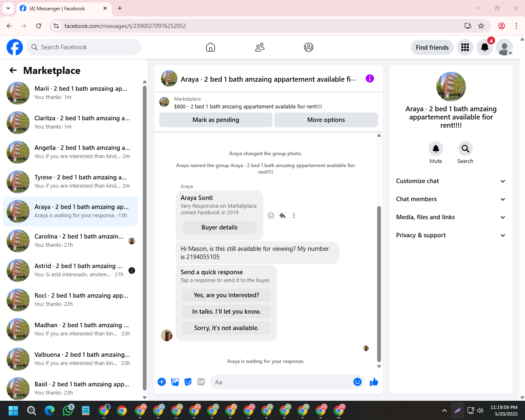Open Windows Start menu
Screen dimensions: 525x420
pyautogui.click(x=14, y=410)
